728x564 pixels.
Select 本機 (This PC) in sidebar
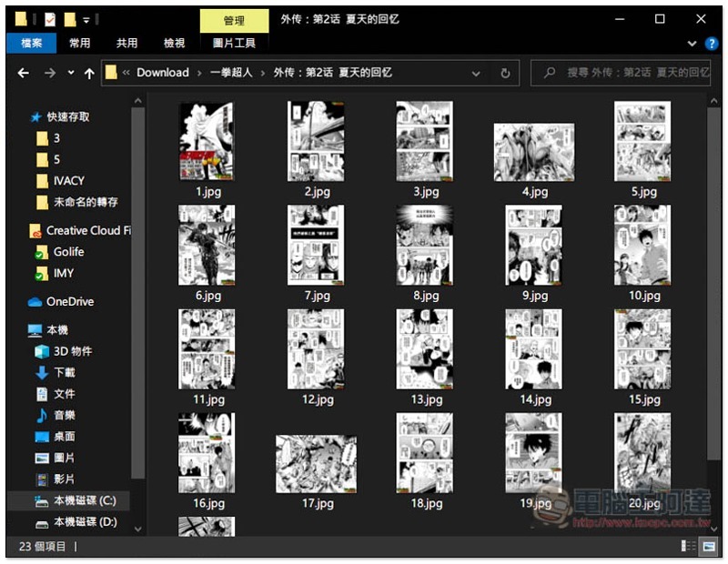[57, 330]
